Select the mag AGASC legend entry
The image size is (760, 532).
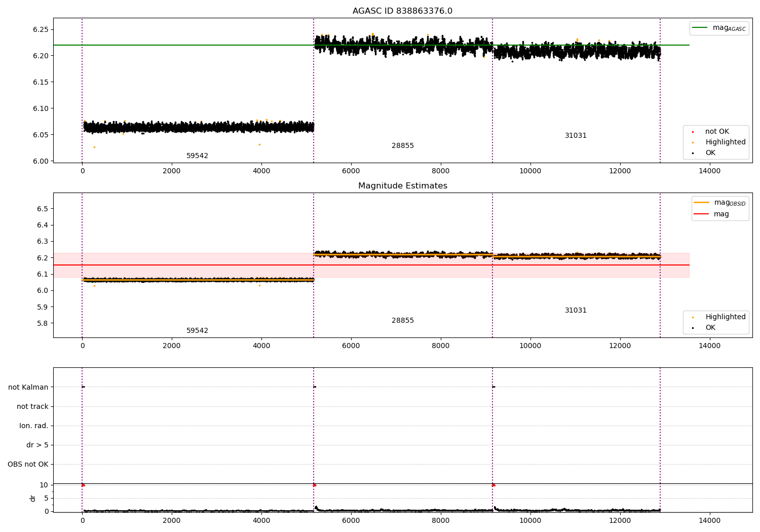pos(719,28)
